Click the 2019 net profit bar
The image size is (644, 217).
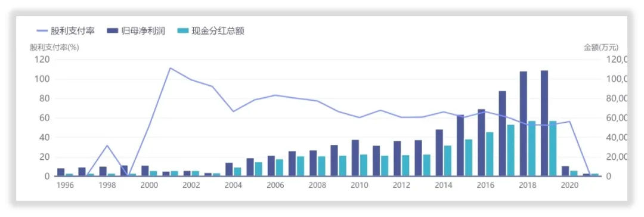click(544, 123)
